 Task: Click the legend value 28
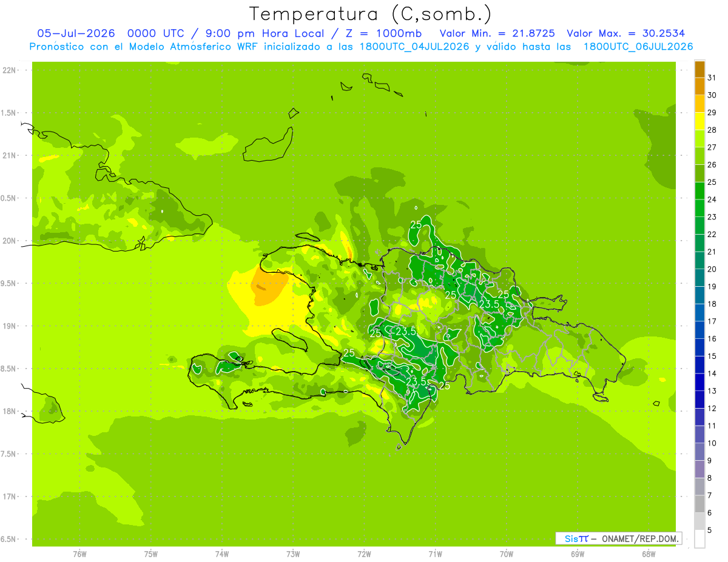[x=712, y=130]
